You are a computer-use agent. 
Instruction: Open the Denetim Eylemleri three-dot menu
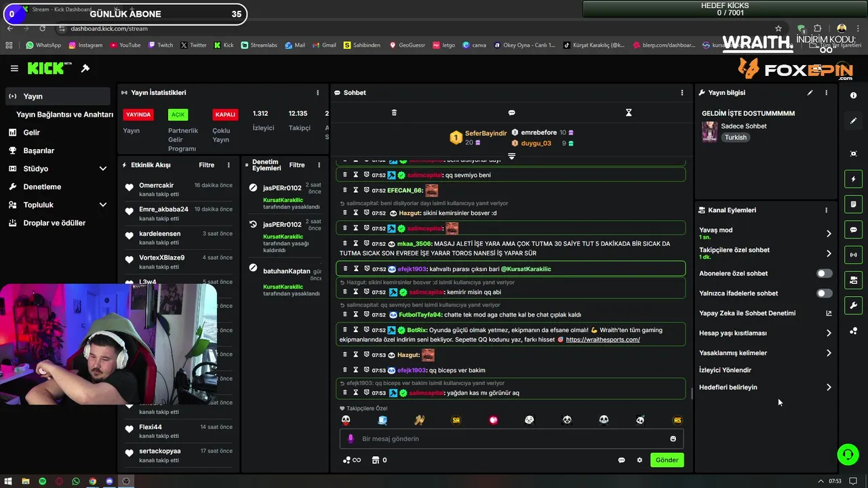click(319, 165)
